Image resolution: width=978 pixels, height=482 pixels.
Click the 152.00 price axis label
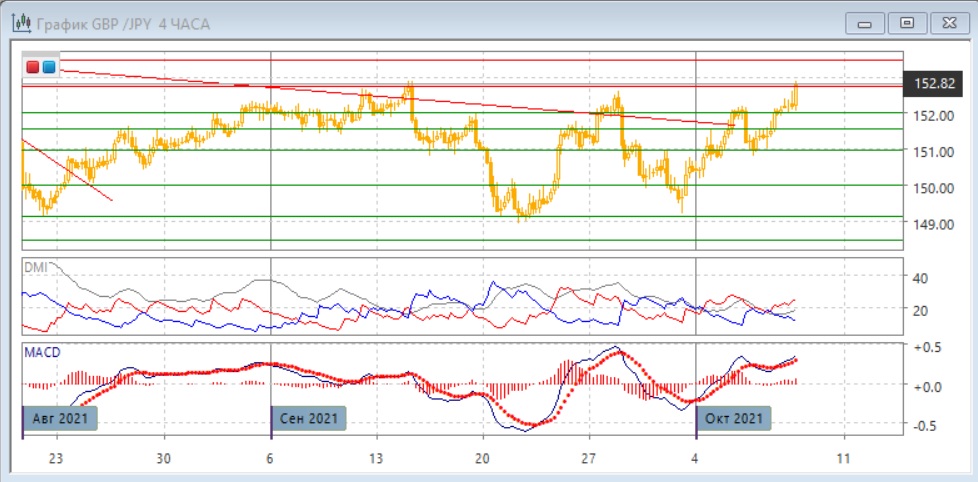932,115
